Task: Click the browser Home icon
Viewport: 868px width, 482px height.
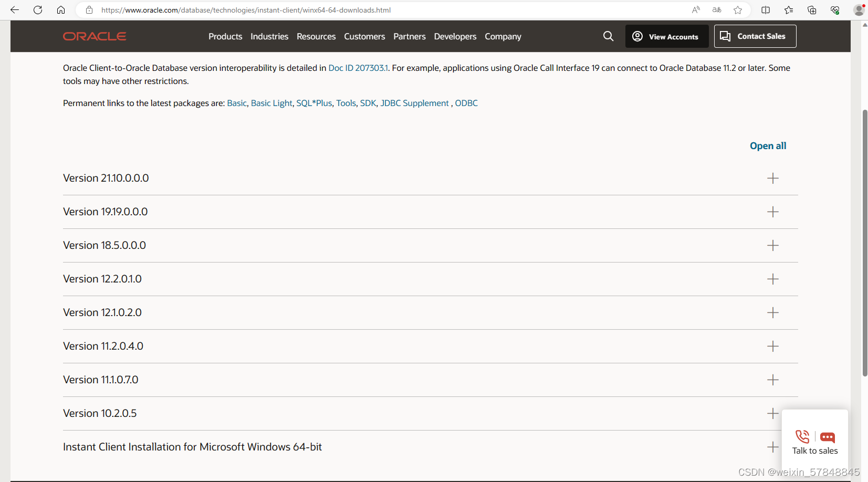Action: click(61, 9)
